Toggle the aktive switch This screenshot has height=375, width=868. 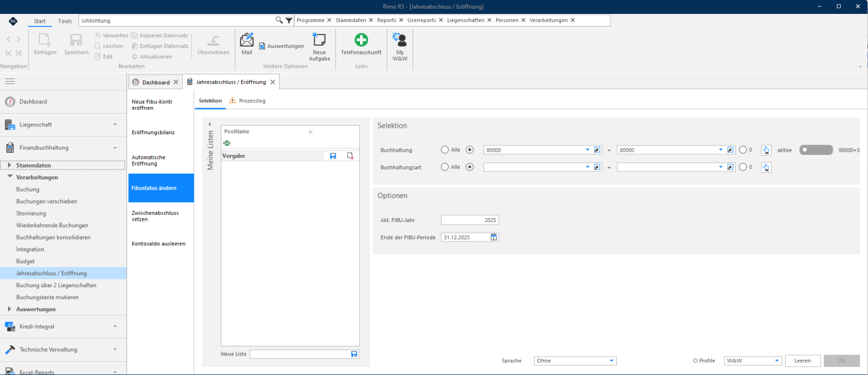[x=816, y=150]
